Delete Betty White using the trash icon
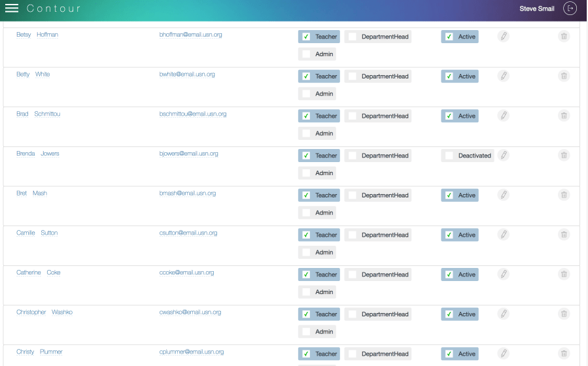Viewport: 588px width, 366px height. coord(563,76)
